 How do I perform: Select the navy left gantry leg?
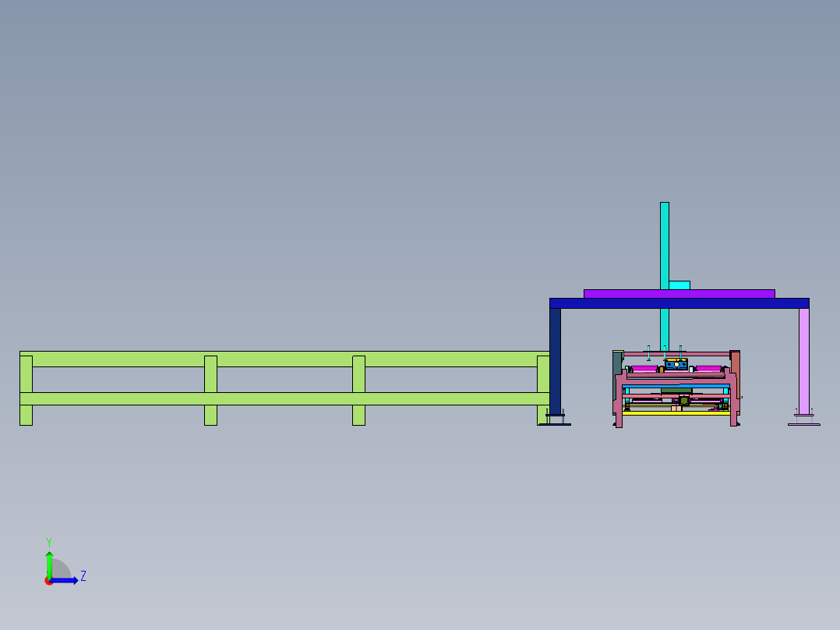(x=556, y=361)
